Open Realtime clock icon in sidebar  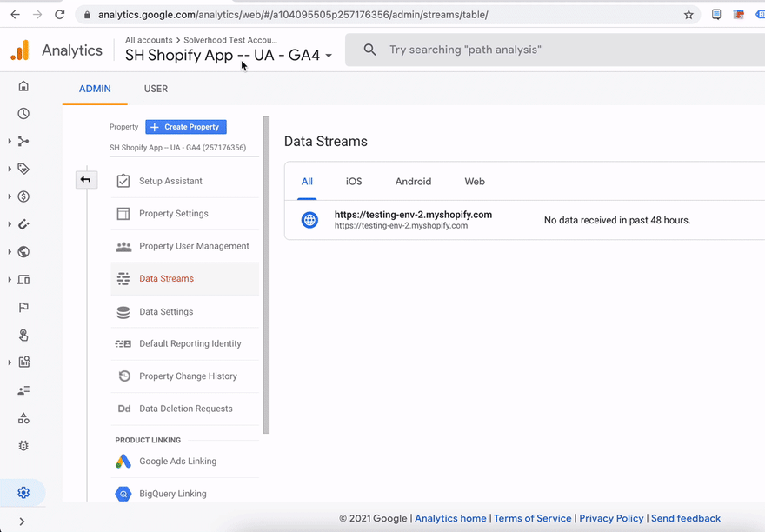pyautogui.click(x=23, y=114)
